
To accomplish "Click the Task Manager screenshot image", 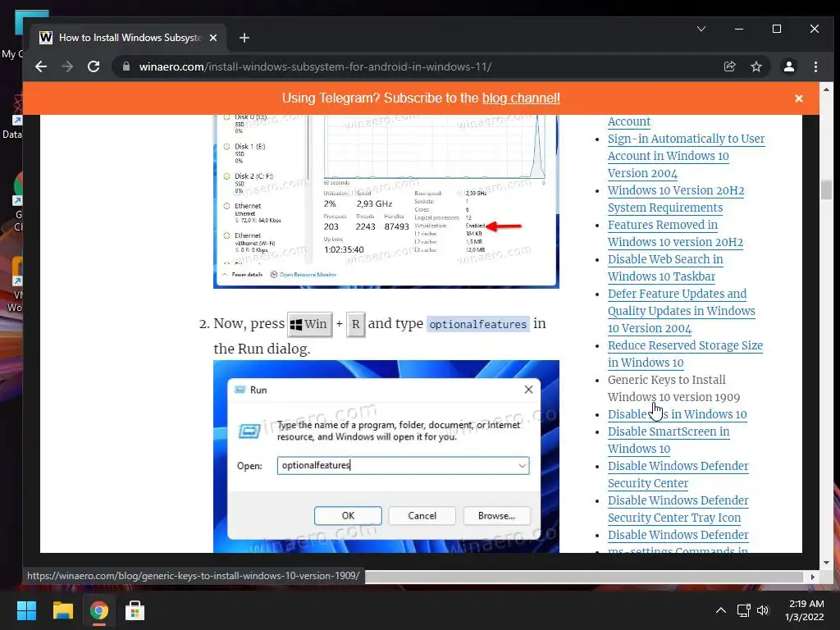I will [386, 202].
